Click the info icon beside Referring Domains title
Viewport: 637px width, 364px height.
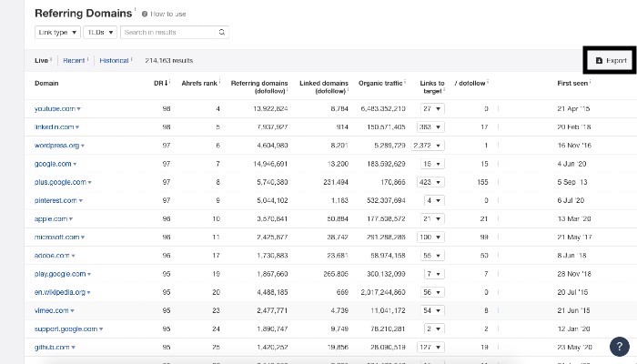(134, 11)
